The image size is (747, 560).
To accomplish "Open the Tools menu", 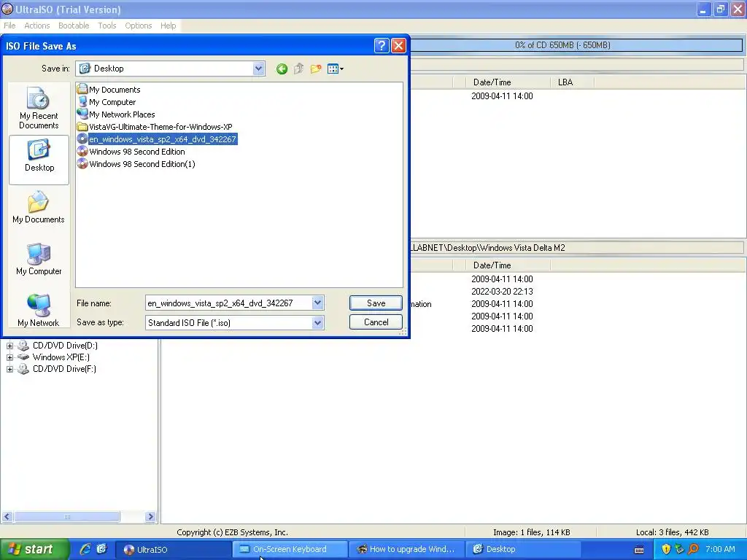I will 107,26.
